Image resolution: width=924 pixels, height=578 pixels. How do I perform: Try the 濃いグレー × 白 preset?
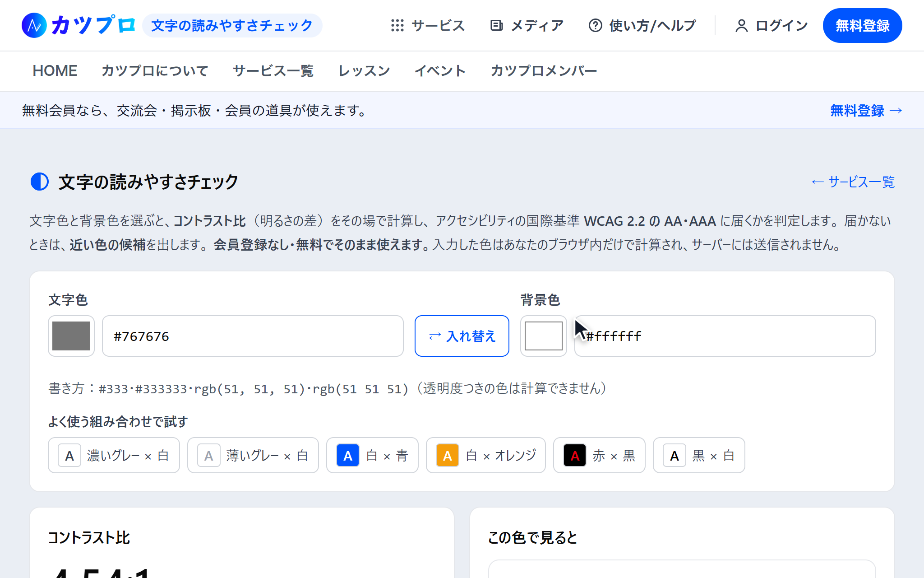pyautogui.click(x=114, y=455)
